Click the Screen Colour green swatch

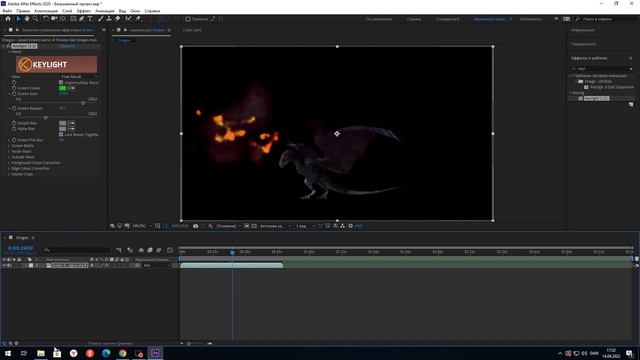[x=62, y=88]
